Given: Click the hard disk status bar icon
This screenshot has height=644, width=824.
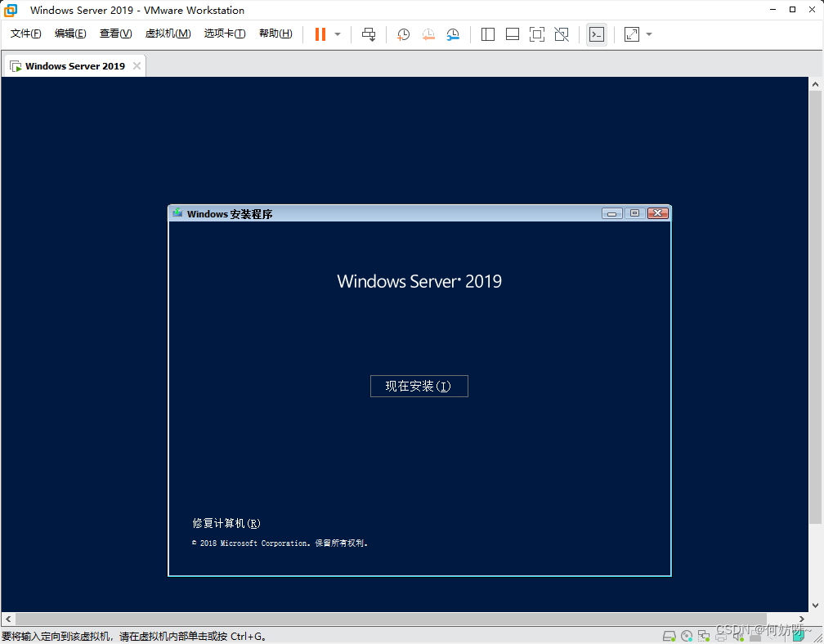Looking at the screenshot, I should [x=669, y=637].
